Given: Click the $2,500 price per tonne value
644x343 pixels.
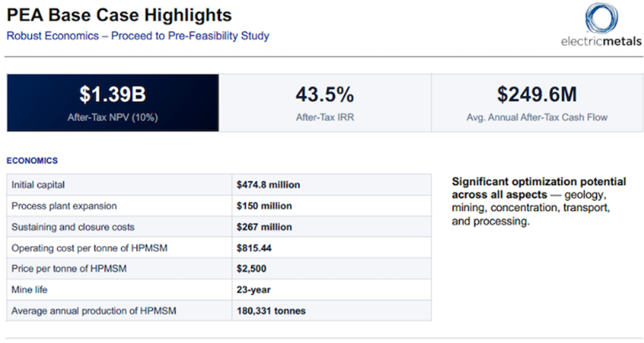Looking at the screenshot, I should 252,268.
